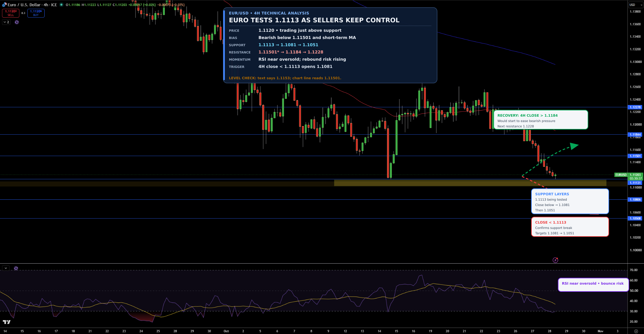Collapse the RSI pane legend chevron
This screenshot has height=334, width=644.
(x=6, y=268)
